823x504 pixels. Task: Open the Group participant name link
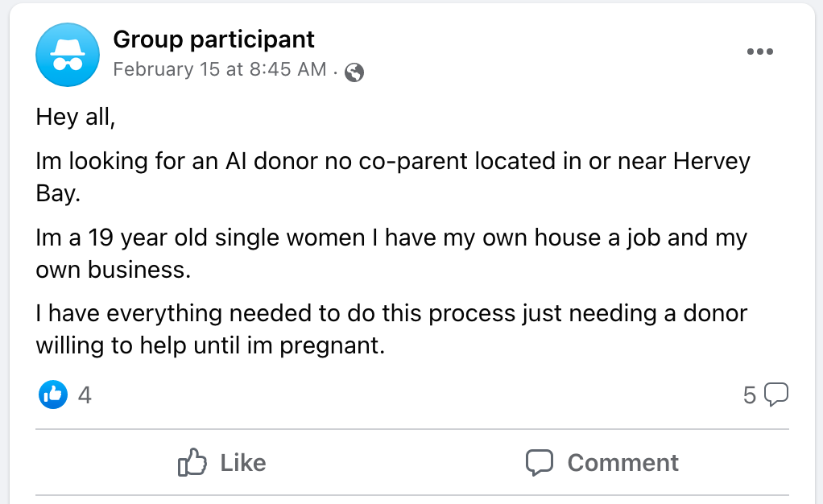tap(213, 39)
